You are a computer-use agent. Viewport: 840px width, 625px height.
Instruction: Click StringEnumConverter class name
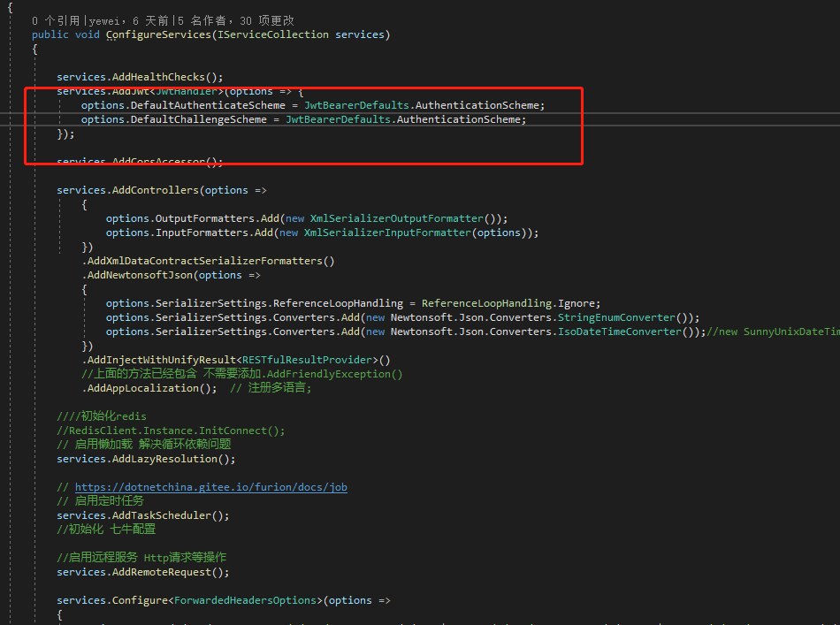(x=616, y=317)
